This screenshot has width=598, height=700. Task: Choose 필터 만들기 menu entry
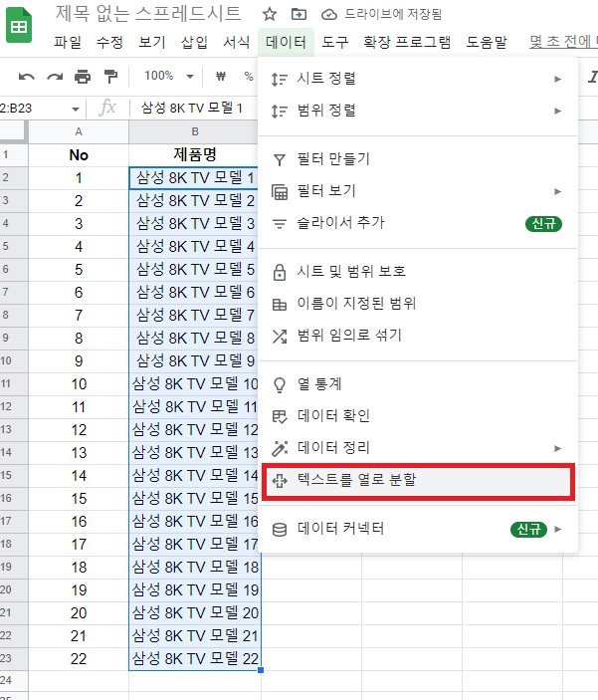click(x=418, y=159)
